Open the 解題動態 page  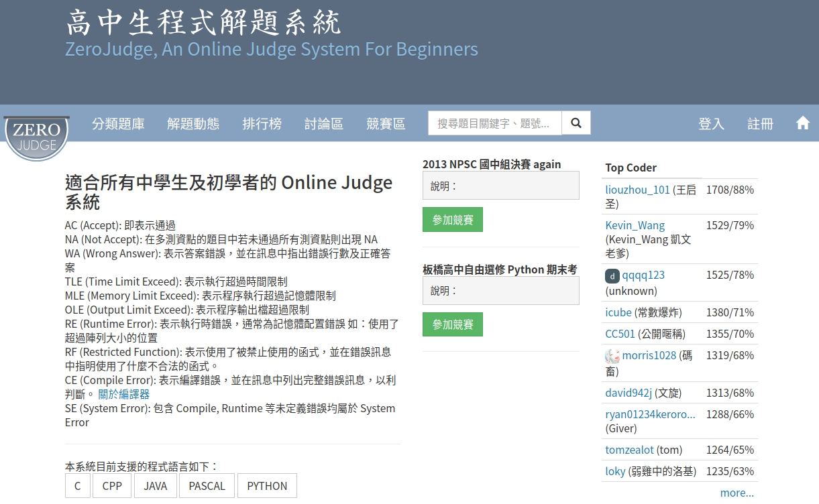(x=193, y=124)
